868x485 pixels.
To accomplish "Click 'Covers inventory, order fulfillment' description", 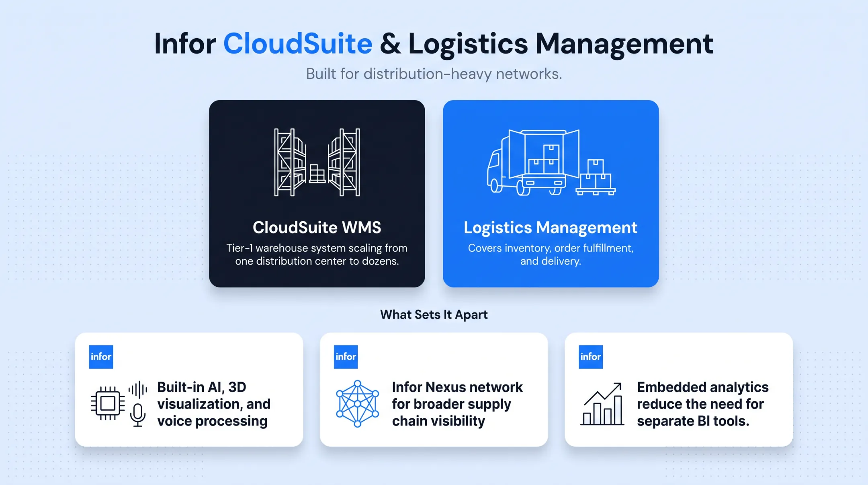I will click(x=551, y=255).
